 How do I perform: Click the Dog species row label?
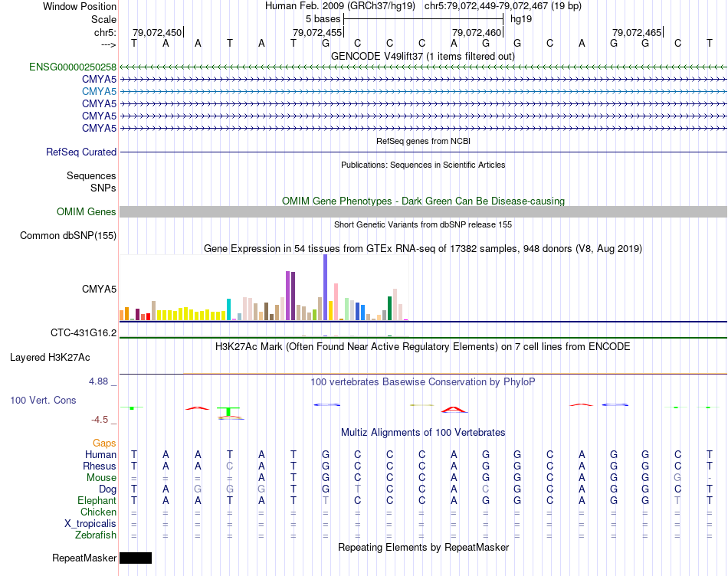[107, 489]
